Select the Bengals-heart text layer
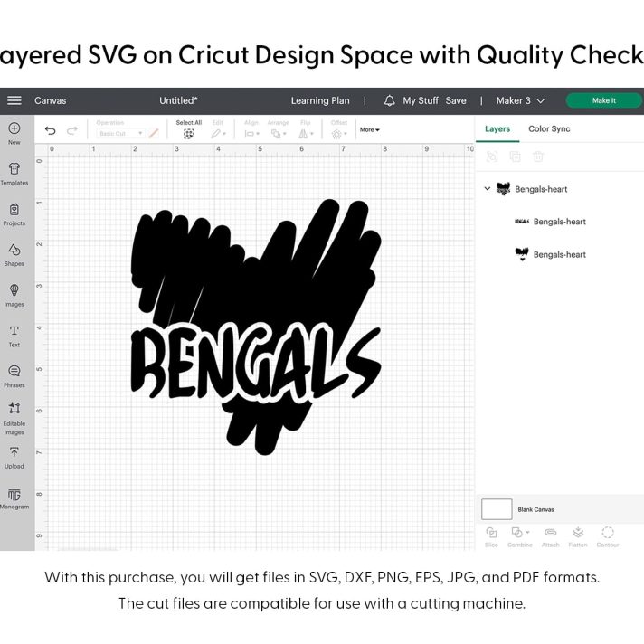 559,222
